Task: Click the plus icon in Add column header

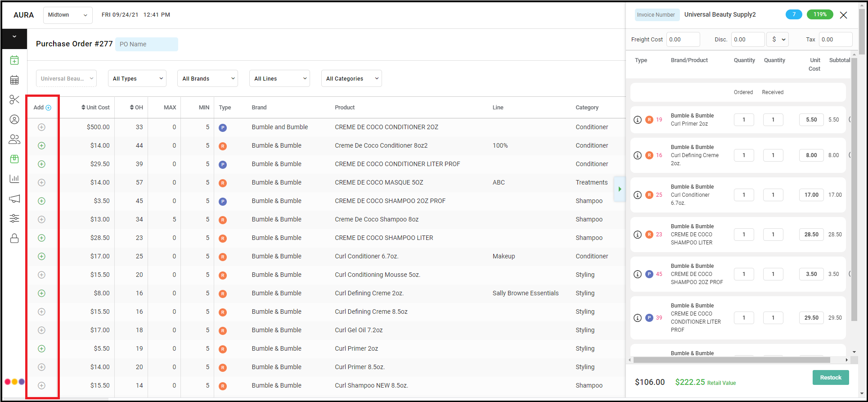Action: 49,108
